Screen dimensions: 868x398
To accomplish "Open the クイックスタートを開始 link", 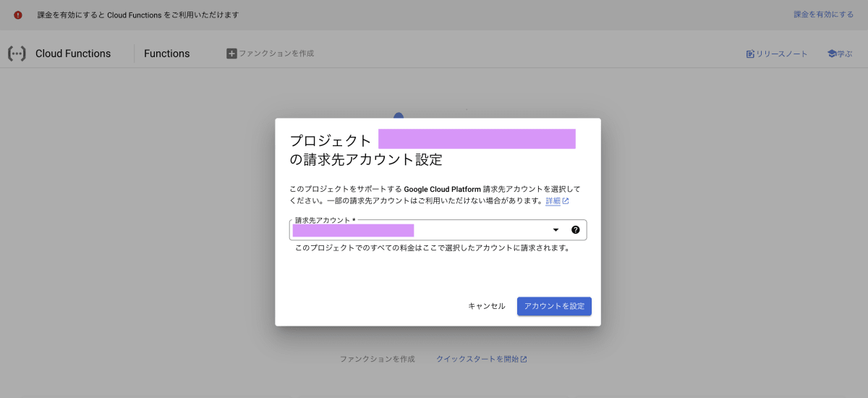I will tap(481, 359).
